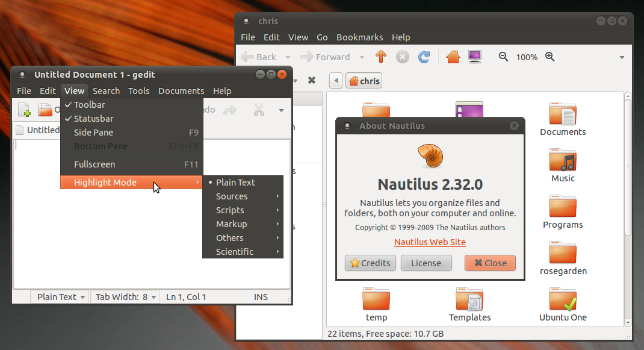Open gedit Tools menu
The height and width of the screenshot is (350, 644).
(x=138, y=91)
